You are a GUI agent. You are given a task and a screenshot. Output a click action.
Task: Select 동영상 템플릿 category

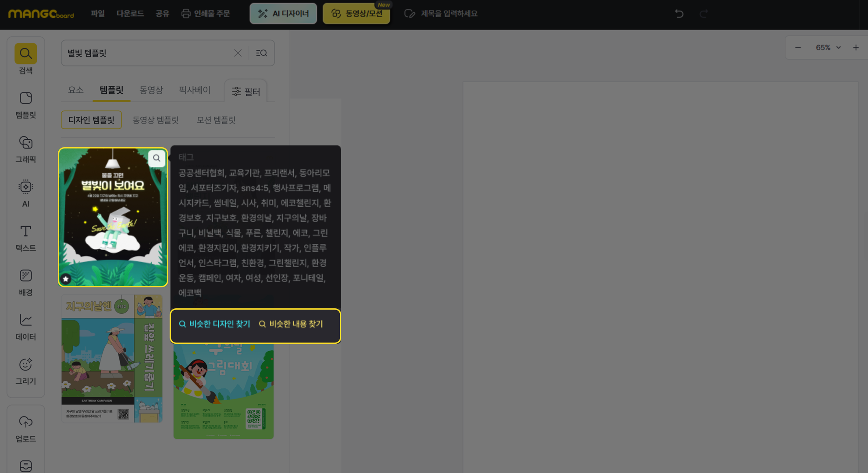click(156, 120)
